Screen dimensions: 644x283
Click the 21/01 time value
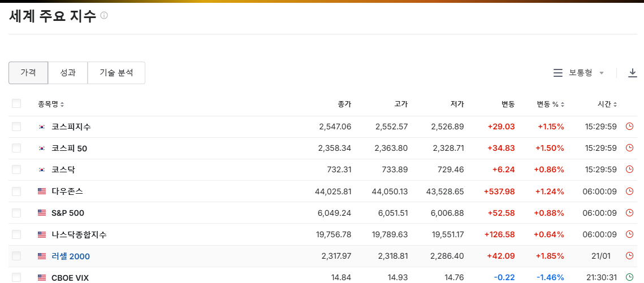(x=601, y=256)
